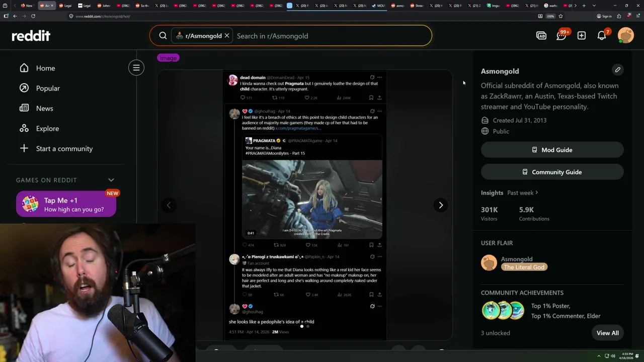The height and width of the screenshot is (362, 644).
Task: Click the Created Jul 31, 2013 text
Action: 519,120
